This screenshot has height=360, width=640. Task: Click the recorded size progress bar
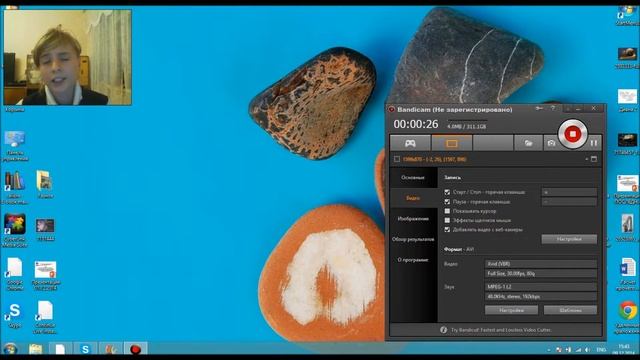(467, 120)
